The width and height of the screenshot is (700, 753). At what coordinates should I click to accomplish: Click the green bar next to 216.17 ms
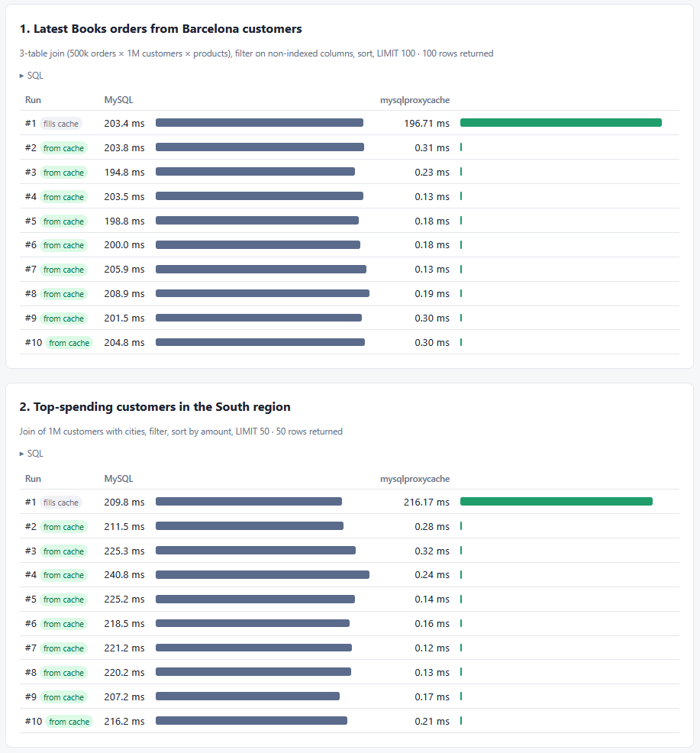tap(556, 502)
